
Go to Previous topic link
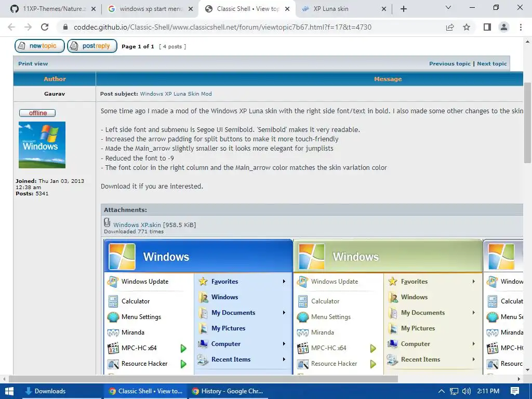click(x=450, y=63)
